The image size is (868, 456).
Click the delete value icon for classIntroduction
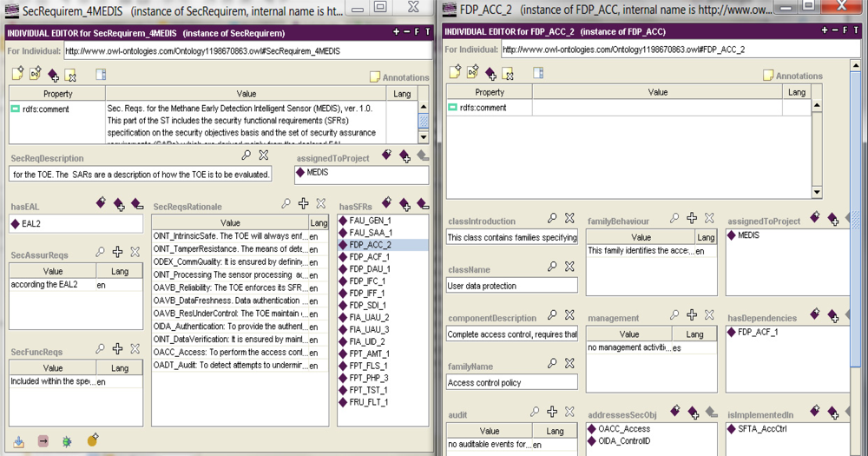click(569, 218)
